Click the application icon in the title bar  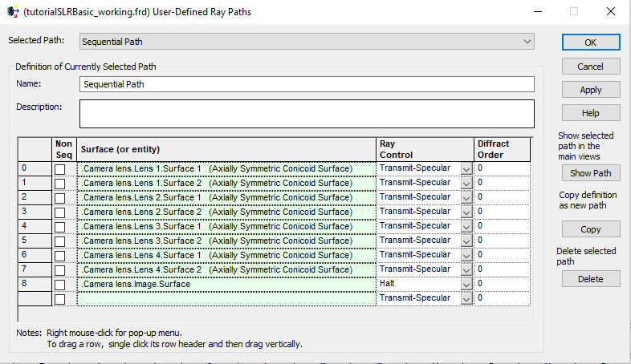pos(11,11)
